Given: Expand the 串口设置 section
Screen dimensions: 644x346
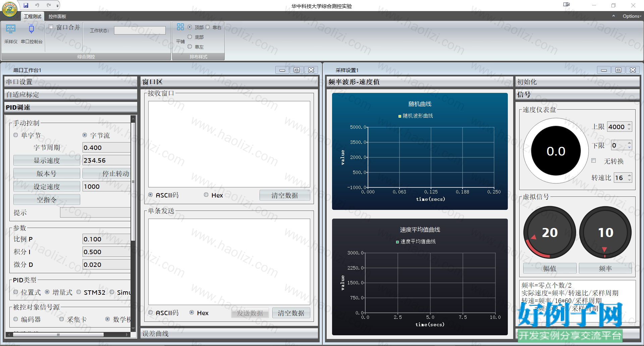Looking at the screenshot, I should pos(71,82).
